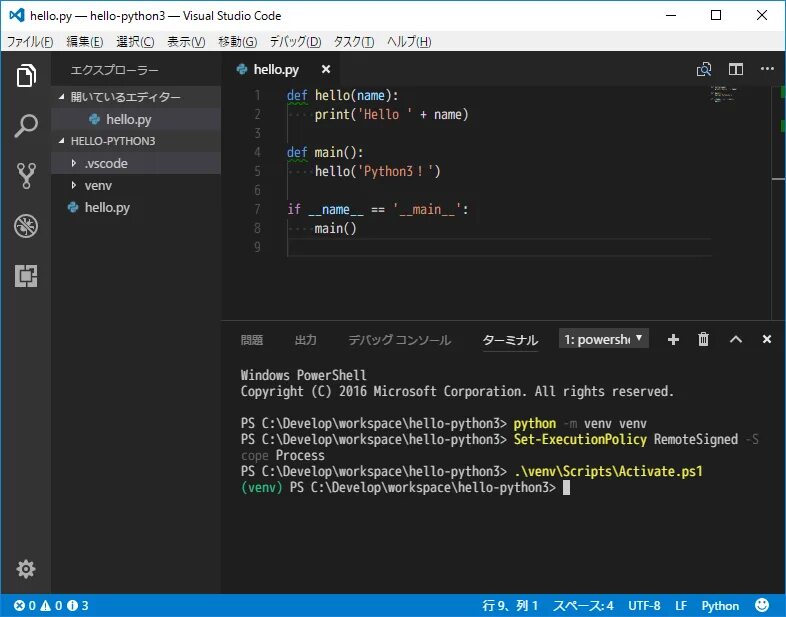Open the 選択(C) menu
Image resolution: width=786 pixels, height=617 pixels.
(135, 42)
